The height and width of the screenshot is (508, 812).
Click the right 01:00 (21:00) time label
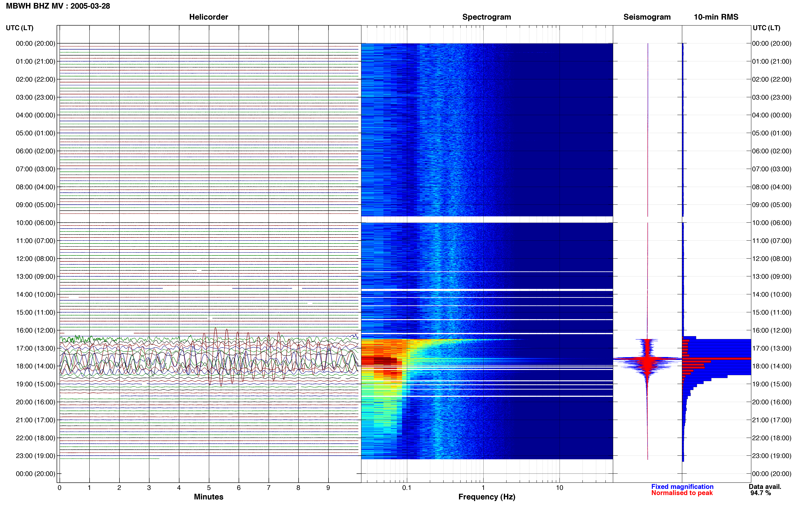772,61
